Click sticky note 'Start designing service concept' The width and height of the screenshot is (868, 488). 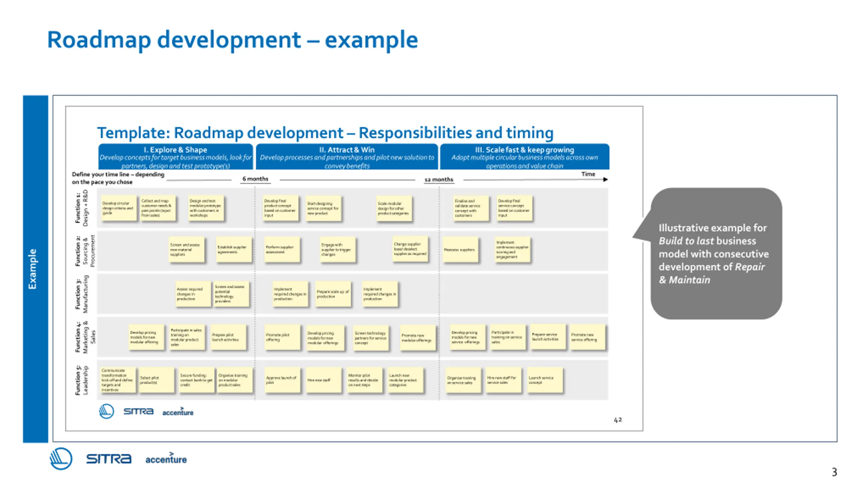323,208
